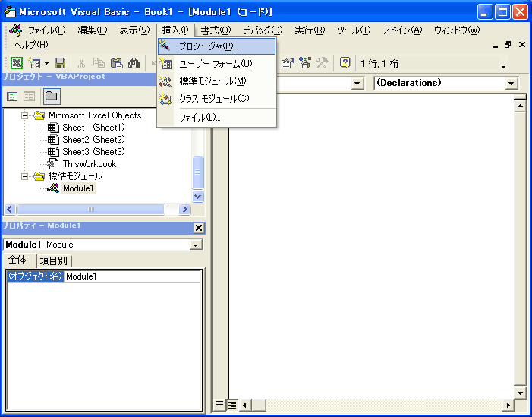Click the code window scroll right arrow

tap(508, 405)
